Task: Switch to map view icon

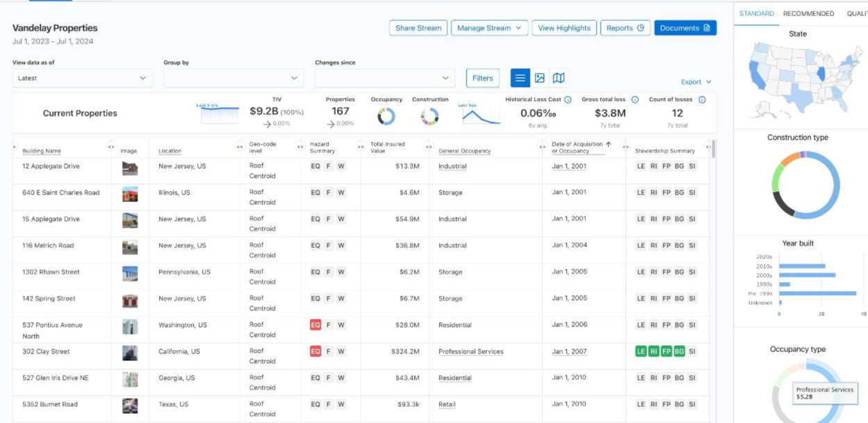Action: click(558, 78)
